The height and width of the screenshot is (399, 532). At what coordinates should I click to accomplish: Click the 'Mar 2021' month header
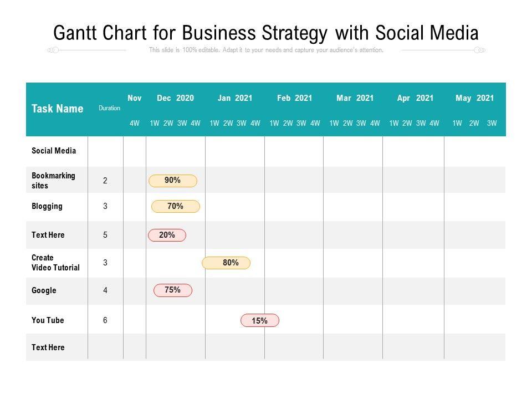pos(355,98)
